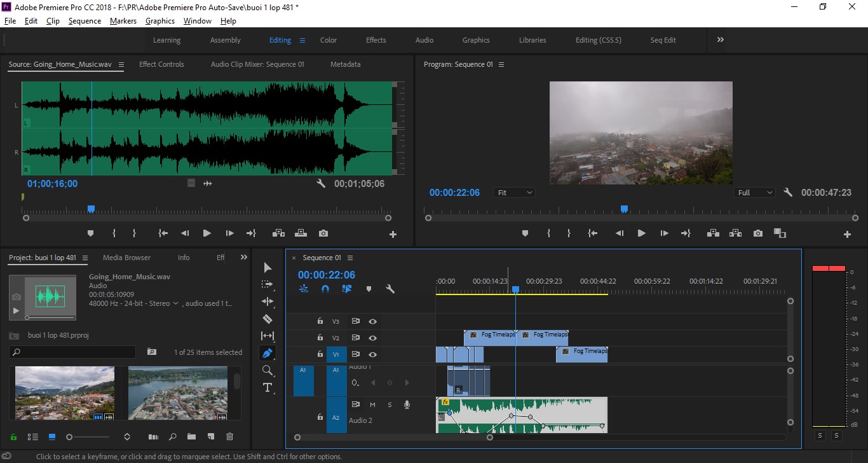Click the Project panel search field
Screen dimensions: 868x463
72,352
